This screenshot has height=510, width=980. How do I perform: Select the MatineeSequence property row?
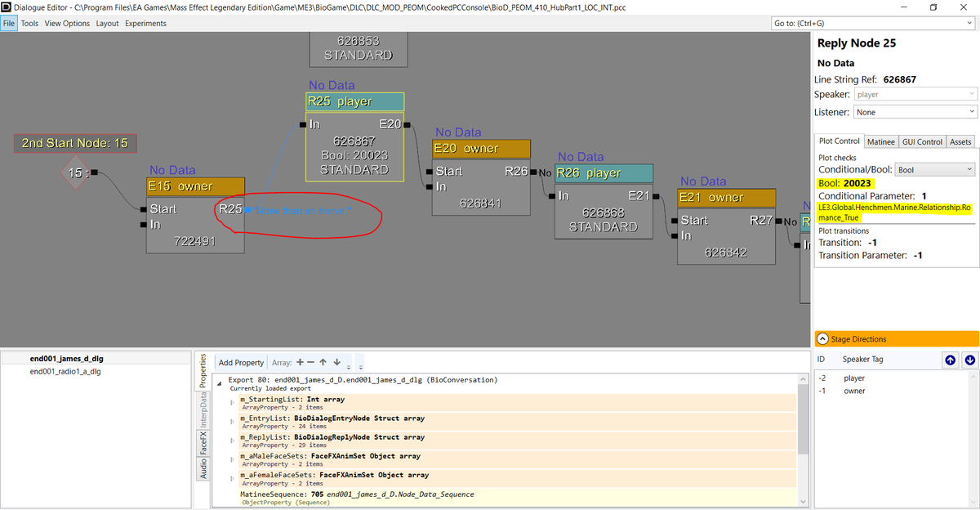click(516, 498)
